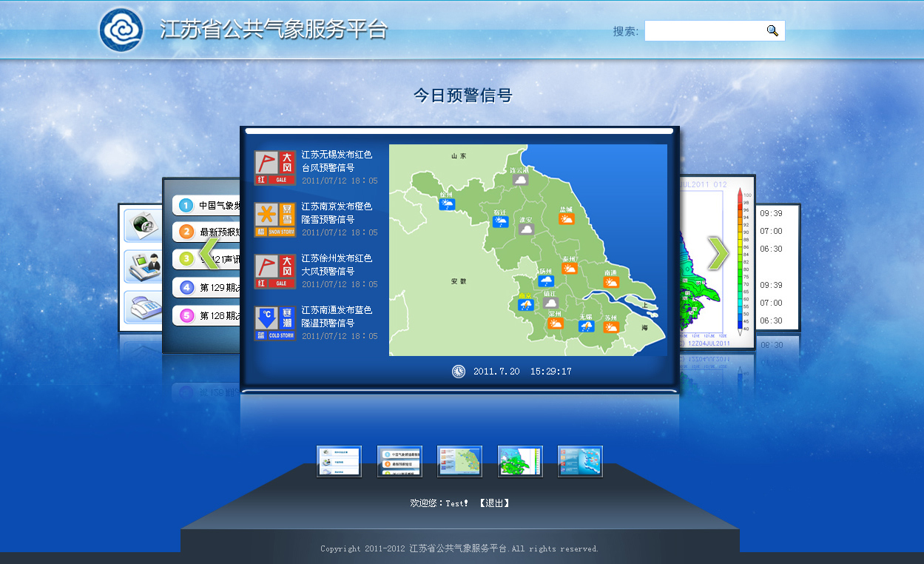
Task: Open the 江苏无锡发布红色台风预警信号 warning link
Action: (337, 161)
